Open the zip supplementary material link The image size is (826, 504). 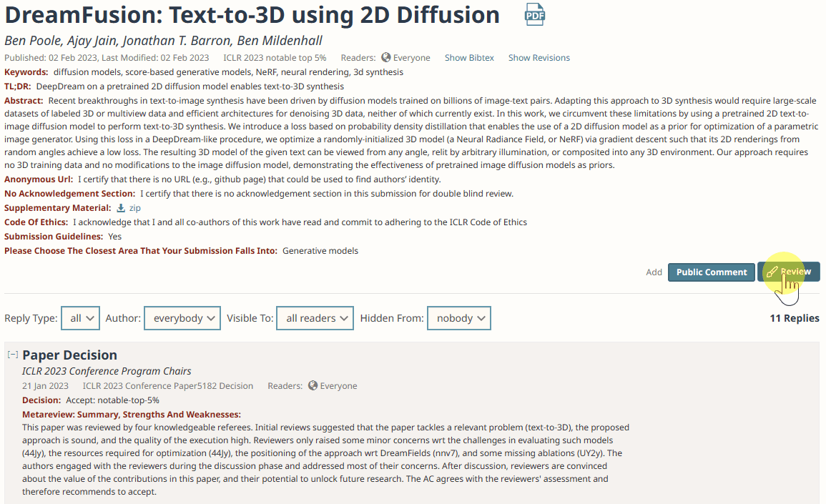(135, 208)
